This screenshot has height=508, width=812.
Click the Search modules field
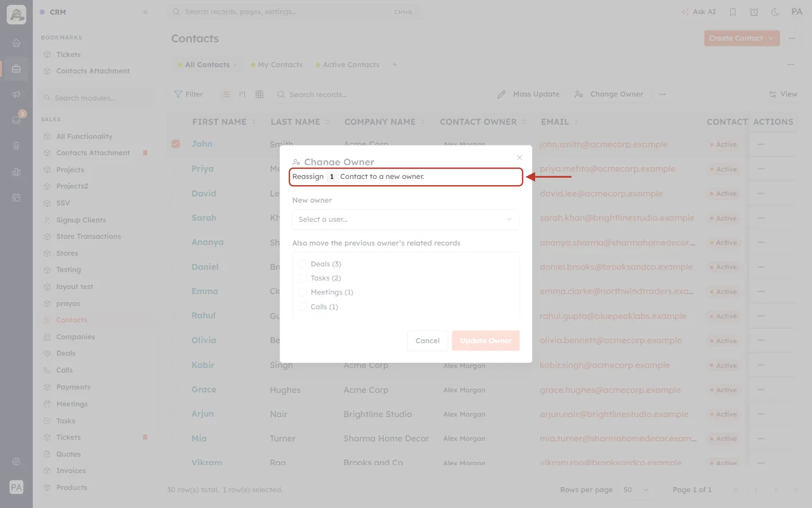point(97,98)
